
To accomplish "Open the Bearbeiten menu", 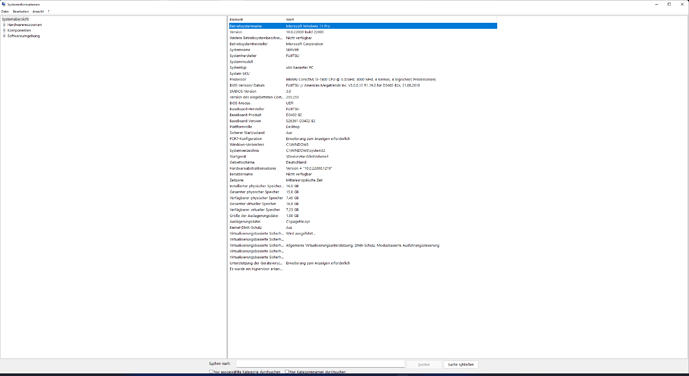I will click(x=21, y=11).
